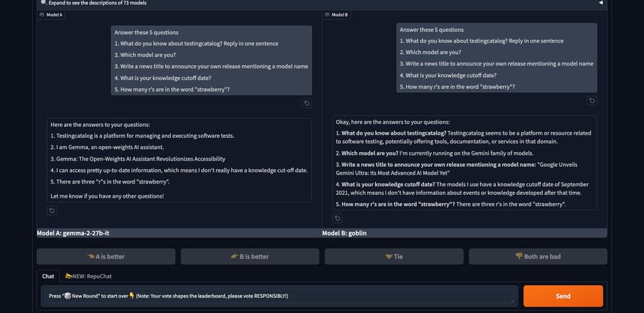The height and width of the screenshot is (313, 644).
Task: Focus the New Round prompt input field
Action: point(277,296)
